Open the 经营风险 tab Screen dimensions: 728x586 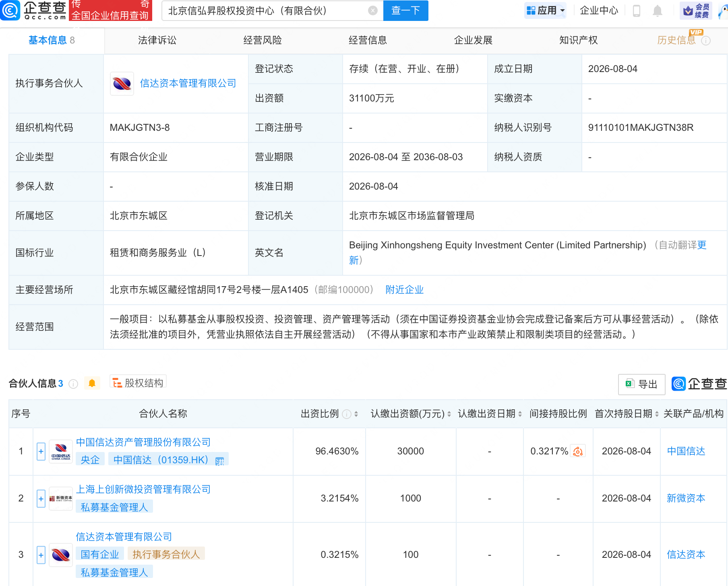pyautogui.click(x=263, y=40)
